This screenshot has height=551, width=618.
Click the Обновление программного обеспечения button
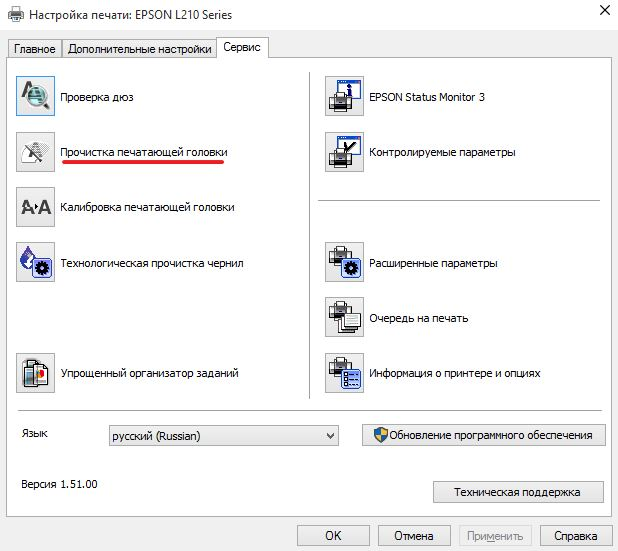point(484,435)
